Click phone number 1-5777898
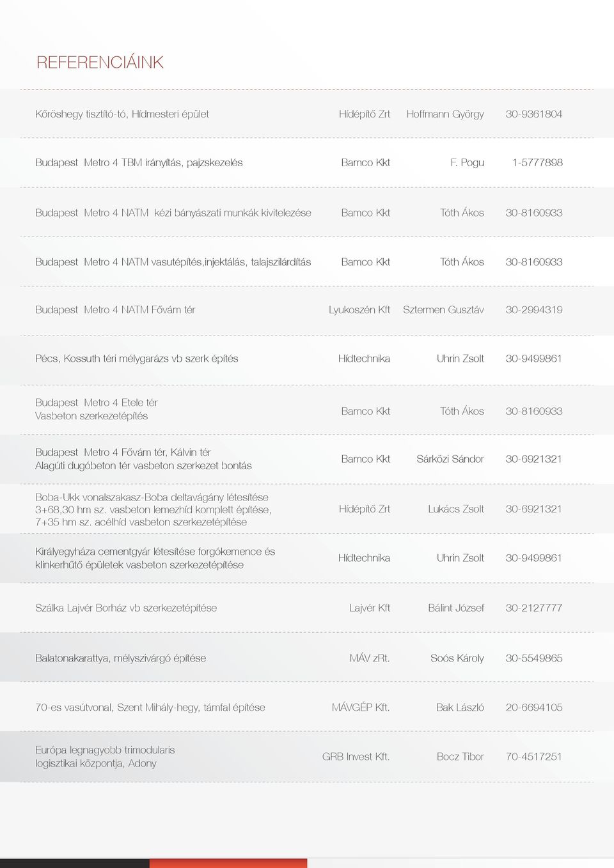 point(537,163)
